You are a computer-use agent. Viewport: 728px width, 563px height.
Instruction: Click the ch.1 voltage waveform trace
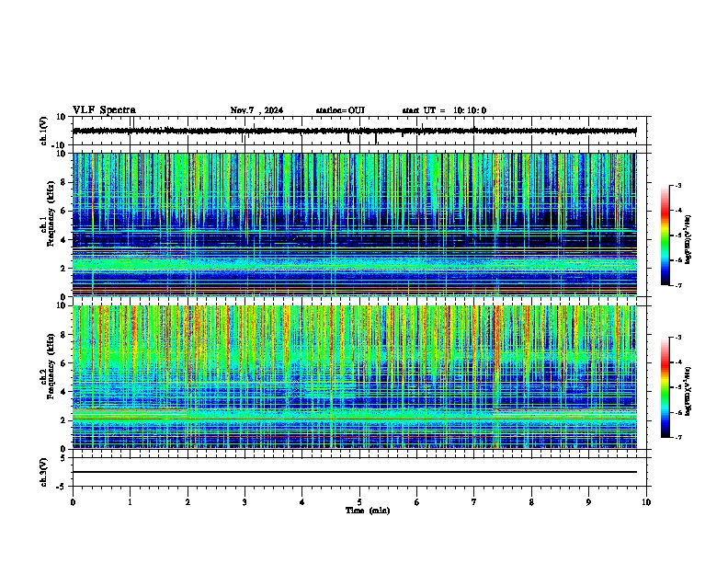pos(355,131)
